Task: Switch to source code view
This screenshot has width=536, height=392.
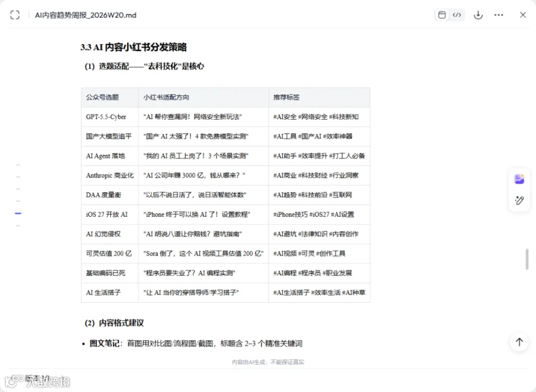Action: click(x=457, y=15)
